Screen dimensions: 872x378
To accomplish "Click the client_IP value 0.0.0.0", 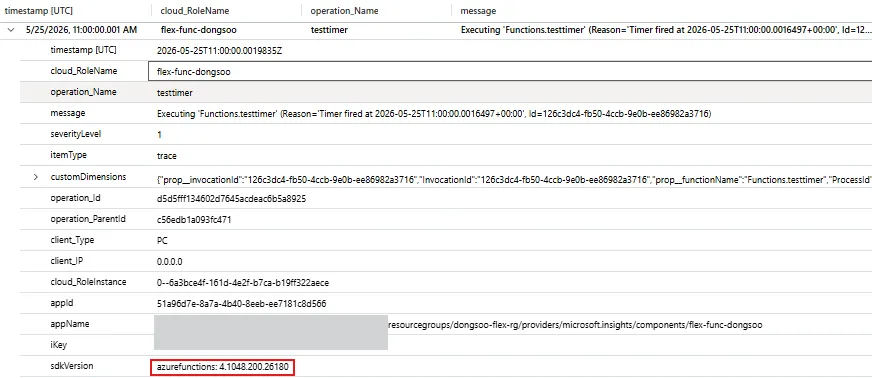I will pyautogui.click(x=170, y=261).
